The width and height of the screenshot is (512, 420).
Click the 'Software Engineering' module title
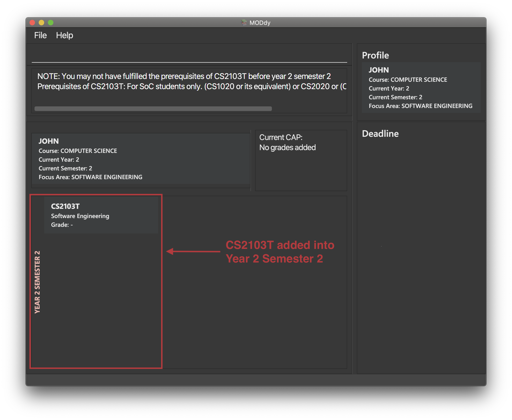pos(80,216)
